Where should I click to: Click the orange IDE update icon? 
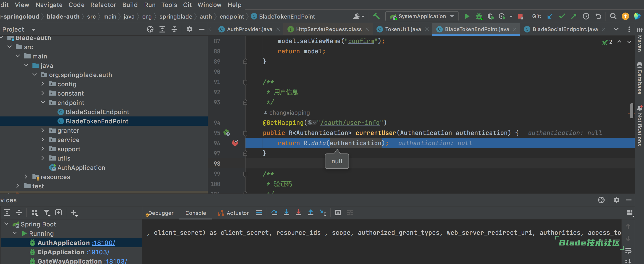[625, 16]
